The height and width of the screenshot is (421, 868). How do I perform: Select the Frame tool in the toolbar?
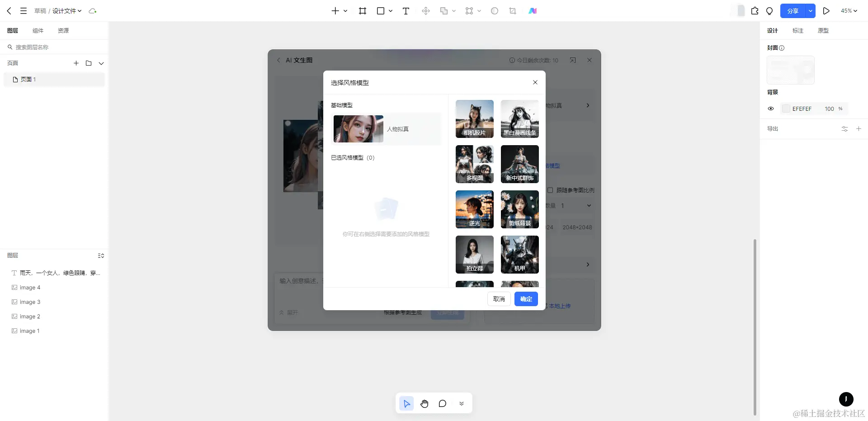(362, 11)
